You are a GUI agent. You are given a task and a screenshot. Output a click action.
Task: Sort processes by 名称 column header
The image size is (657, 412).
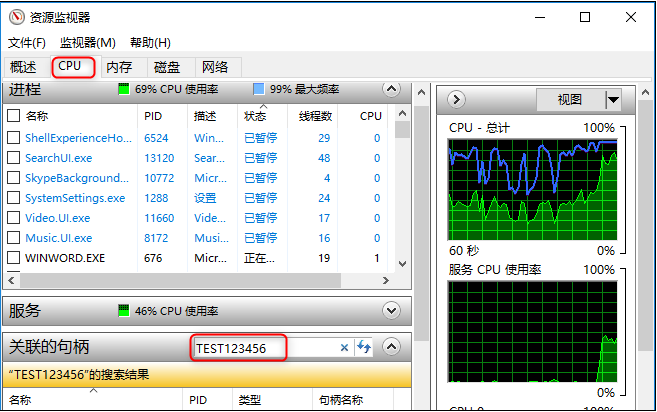[x=37, y=116]
